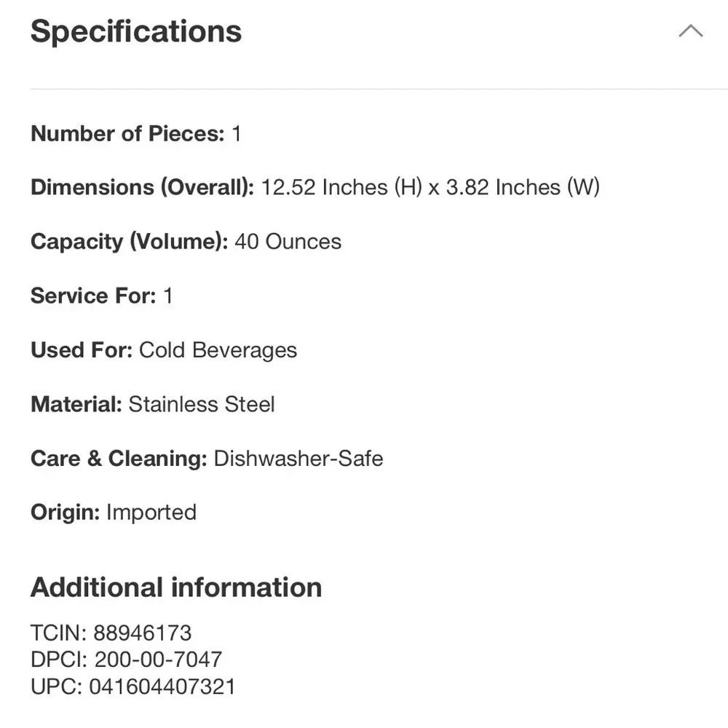The width and height of the screenshot is (728, 728).
Task: Click the Origin label
Action: coord(65,513)
